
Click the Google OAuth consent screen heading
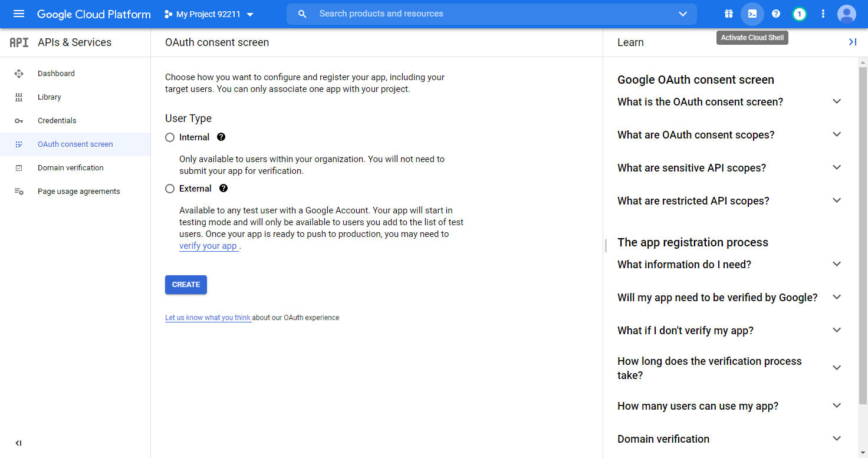[x=696, y=80]
